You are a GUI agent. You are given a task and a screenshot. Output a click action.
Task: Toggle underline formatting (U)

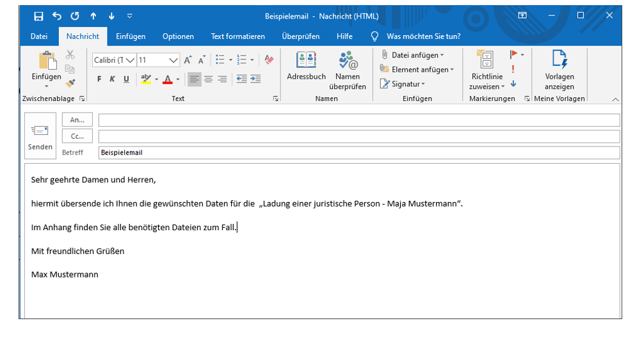[126, 79]
